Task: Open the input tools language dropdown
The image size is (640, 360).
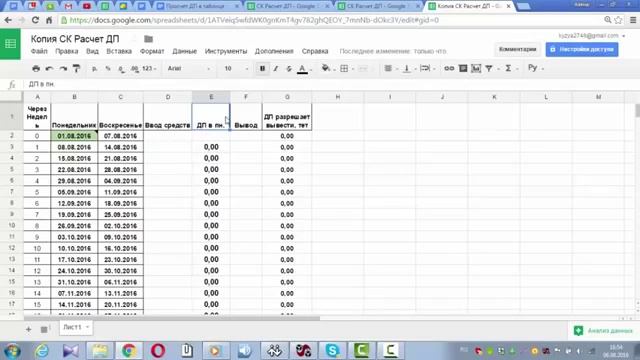Action: [536, 68]
